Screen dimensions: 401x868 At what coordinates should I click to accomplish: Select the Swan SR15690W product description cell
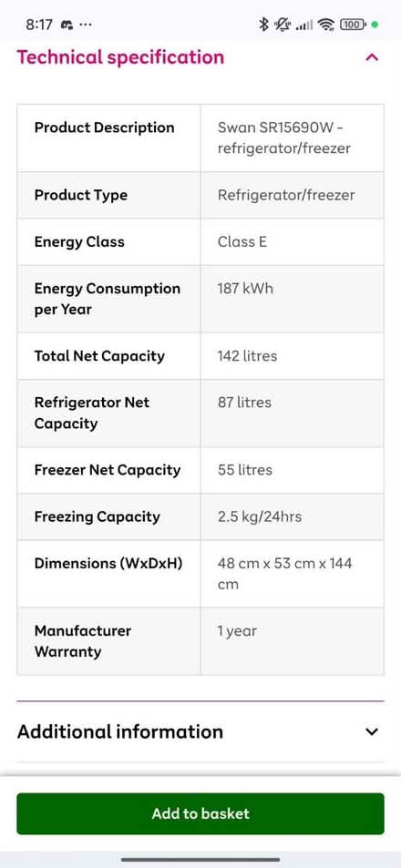293,138
